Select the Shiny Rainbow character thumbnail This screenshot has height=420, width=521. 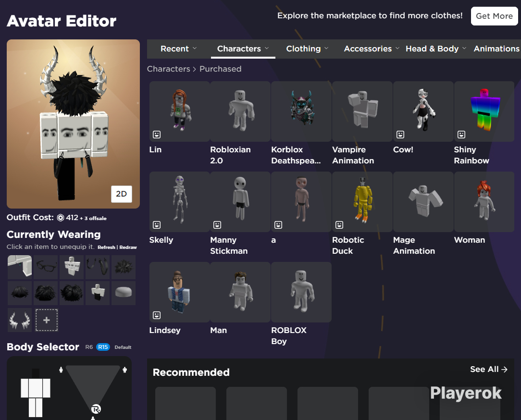(484, 111)
